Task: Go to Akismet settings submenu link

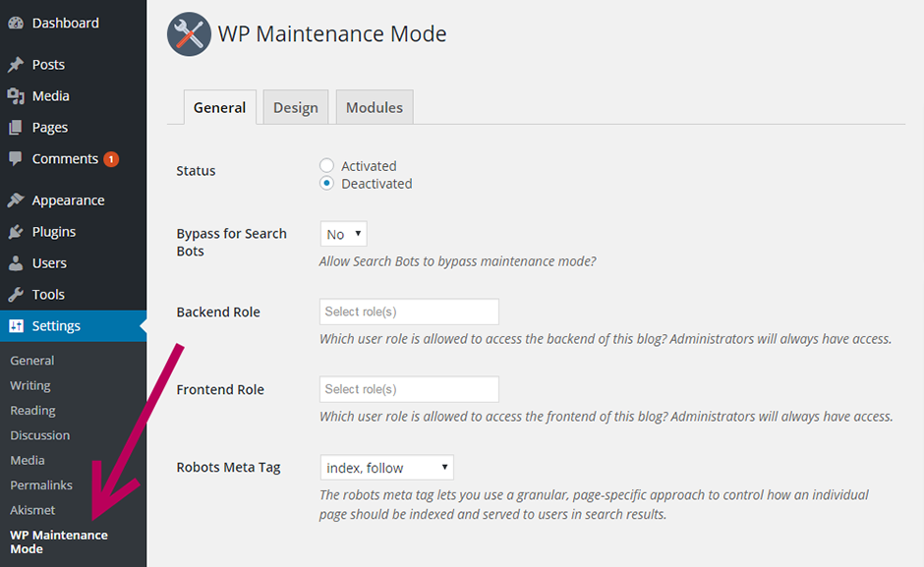Action: click(32, 510)
